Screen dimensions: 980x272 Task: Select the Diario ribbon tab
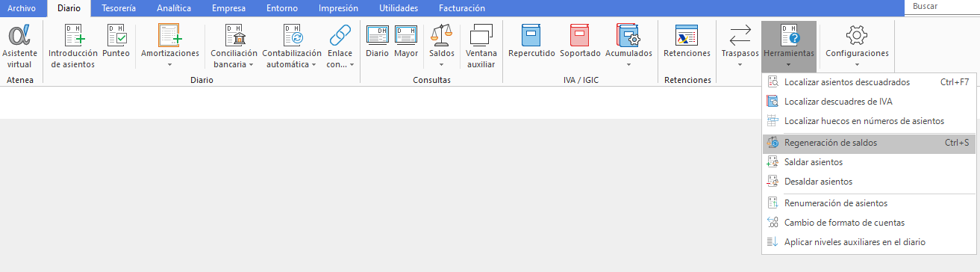[x=69, y=8]
